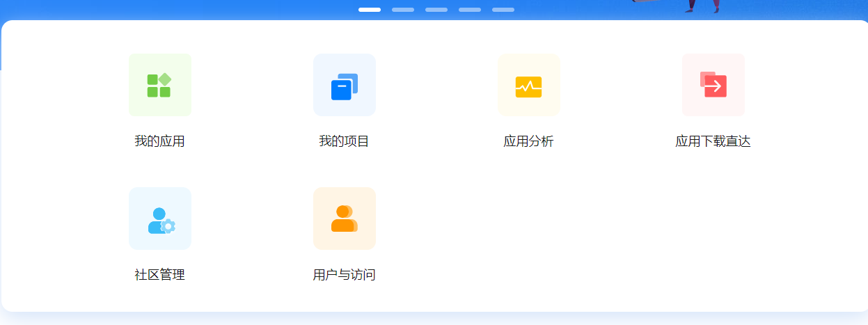Click the 社区管理 text label
Screen dimensions: 868x325
[159, 275]
